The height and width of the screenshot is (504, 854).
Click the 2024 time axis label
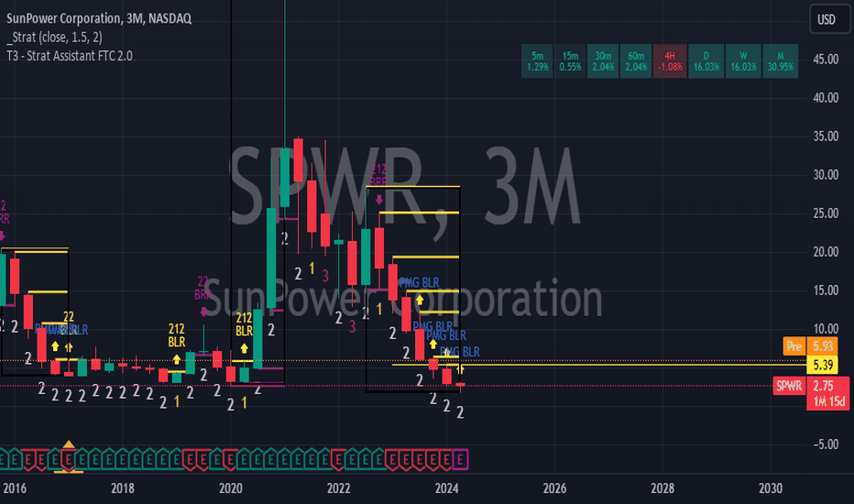(446, 488)
